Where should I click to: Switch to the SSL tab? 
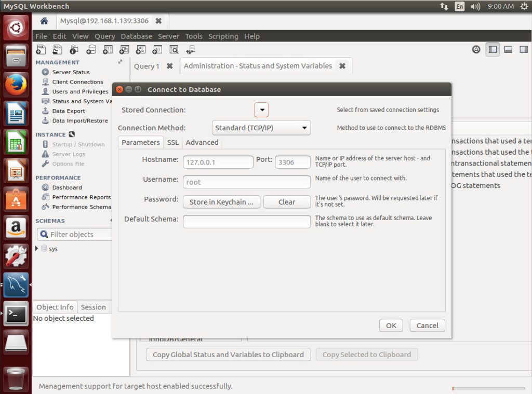click(x=172, y=142)
